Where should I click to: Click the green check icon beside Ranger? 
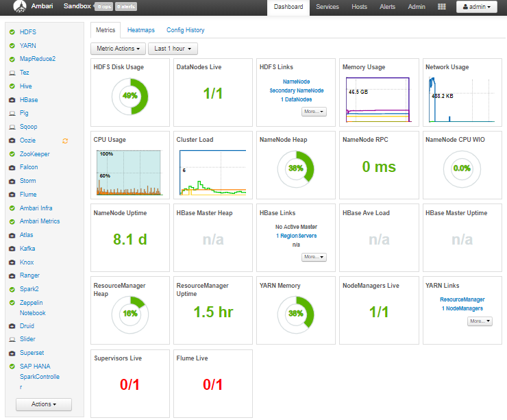[x=12, y=276]
